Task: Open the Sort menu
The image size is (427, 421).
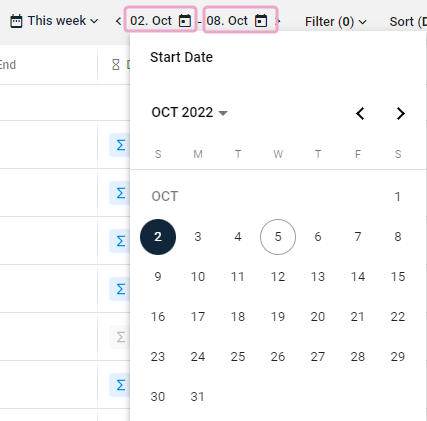Action: (408, 22)
